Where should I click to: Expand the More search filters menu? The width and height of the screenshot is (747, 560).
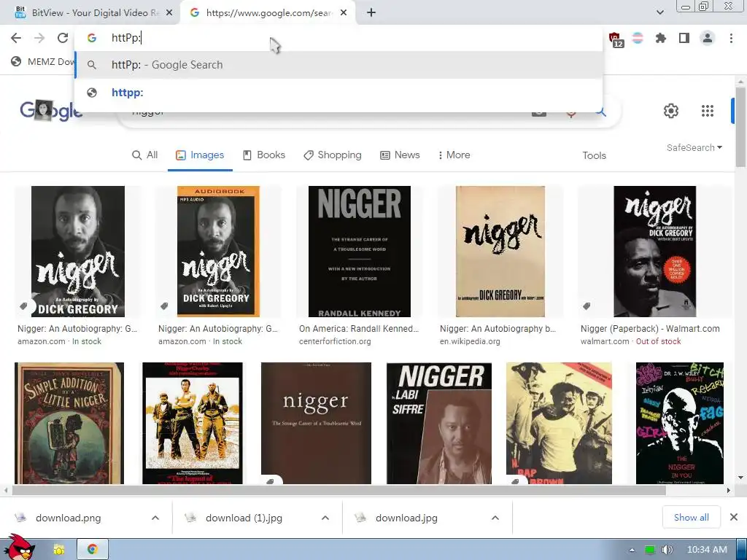[454, 155]
